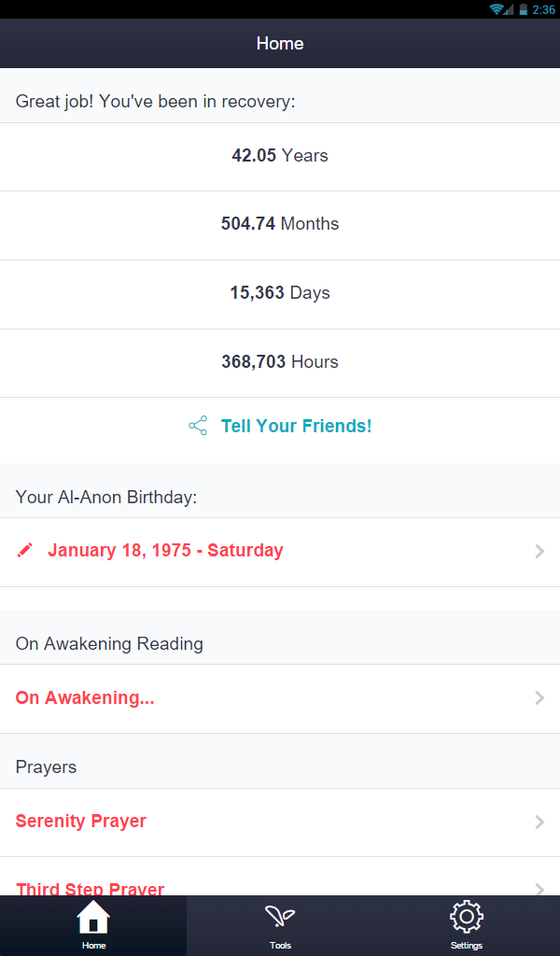Tap the battery icon in status bar
This screenshot has width=560, height=956.
[x=524, y=9]
